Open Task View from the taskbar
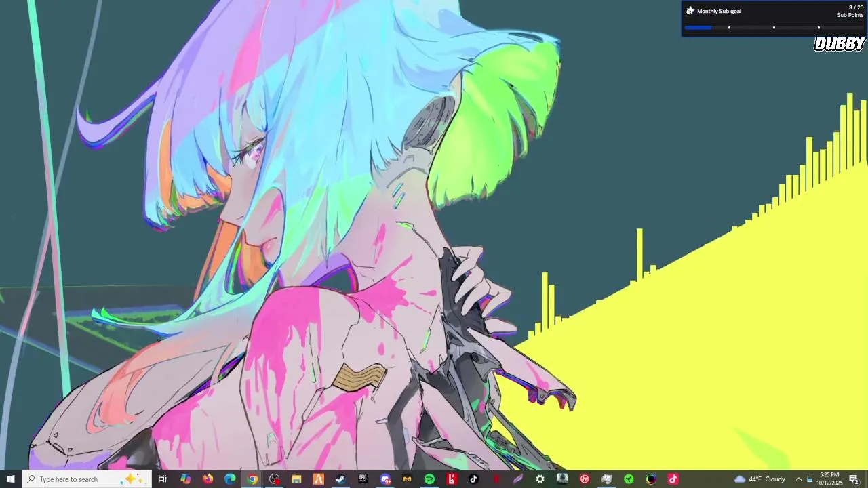This screenshot has width=868, height=488. click(x=163, y=479)
